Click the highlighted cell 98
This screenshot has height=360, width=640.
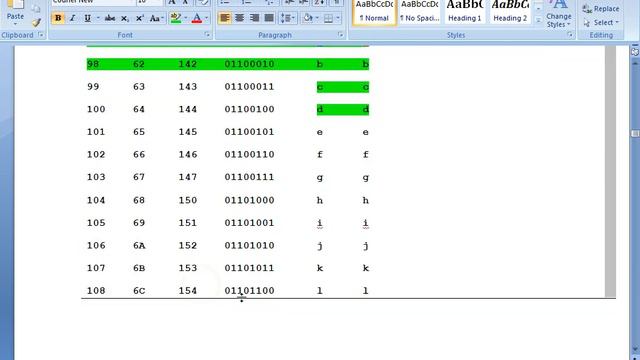coord(93,64)
